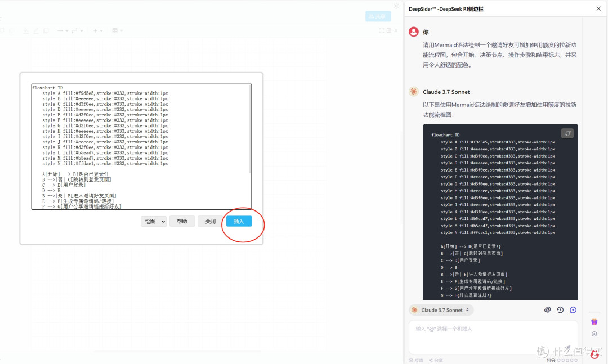Click the purple gift icon

pyautogui.click(x=594, y=322)
